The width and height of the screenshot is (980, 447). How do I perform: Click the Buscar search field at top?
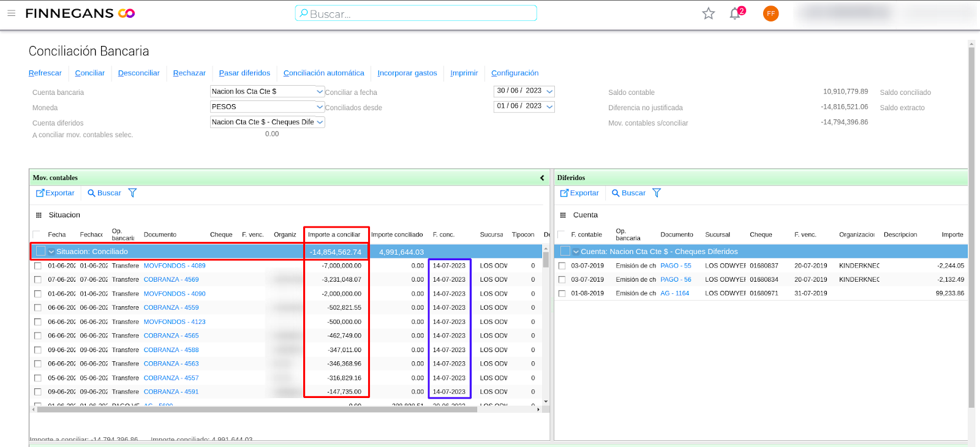click(x=417, y=13)
